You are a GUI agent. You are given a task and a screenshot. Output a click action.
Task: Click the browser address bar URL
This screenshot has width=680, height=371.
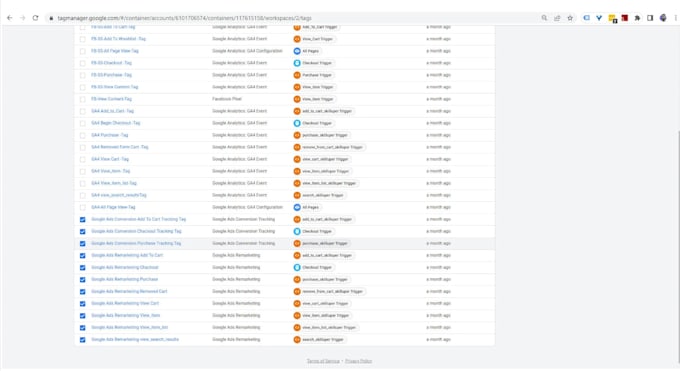tap(184, 18)
